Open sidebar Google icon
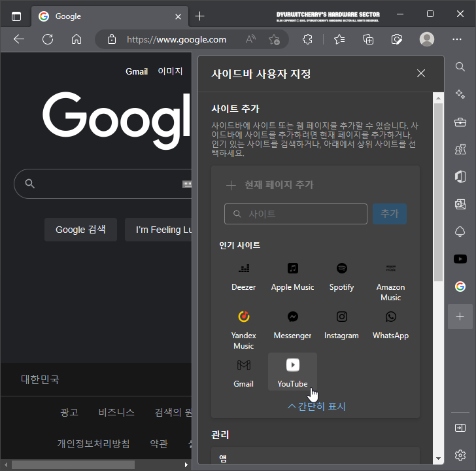This screenshot has width=476, height=471. [x=460, y=287]
